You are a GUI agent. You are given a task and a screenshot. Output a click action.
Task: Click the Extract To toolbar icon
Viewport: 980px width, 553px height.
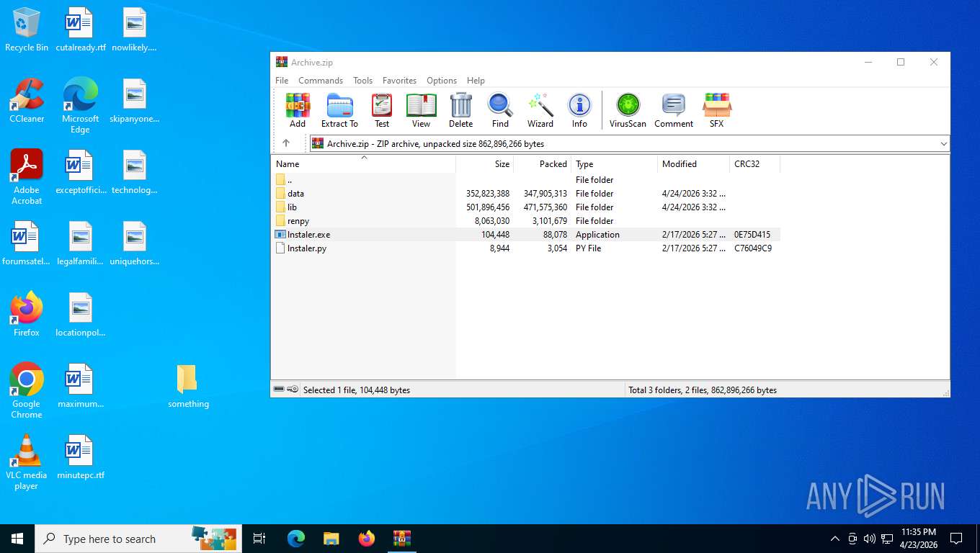click(339, 110)
